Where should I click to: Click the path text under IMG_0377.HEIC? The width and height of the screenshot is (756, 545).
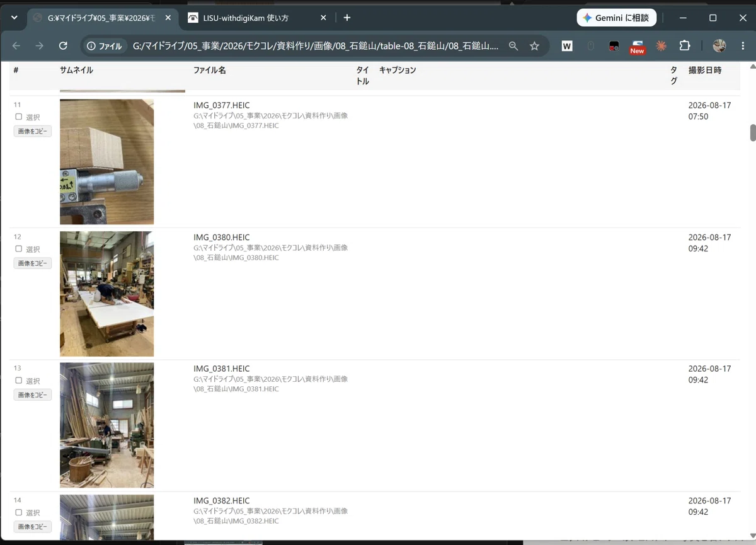[x=270, y=120]
